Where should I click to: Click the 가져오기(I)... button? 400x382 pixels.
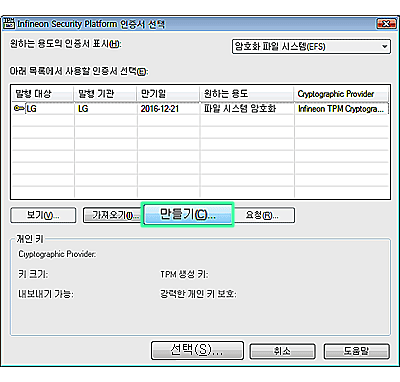(113, 215)
